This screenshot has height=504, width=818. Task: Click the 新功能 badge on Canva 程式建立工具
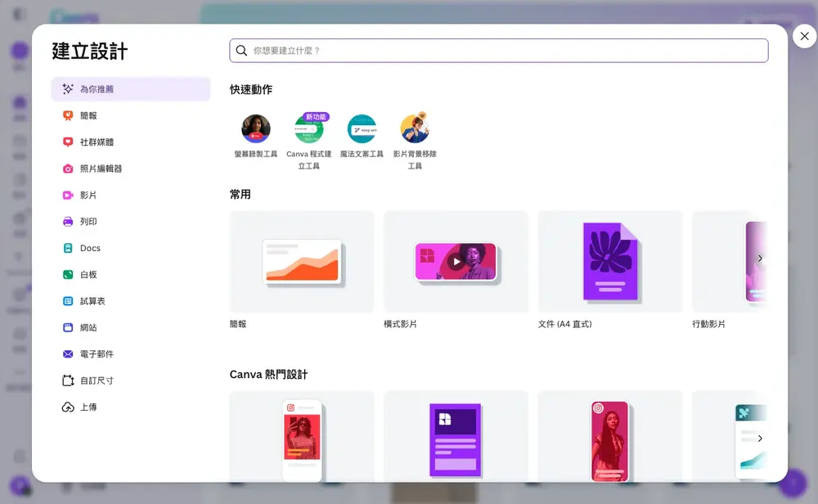tap(316, 117)
